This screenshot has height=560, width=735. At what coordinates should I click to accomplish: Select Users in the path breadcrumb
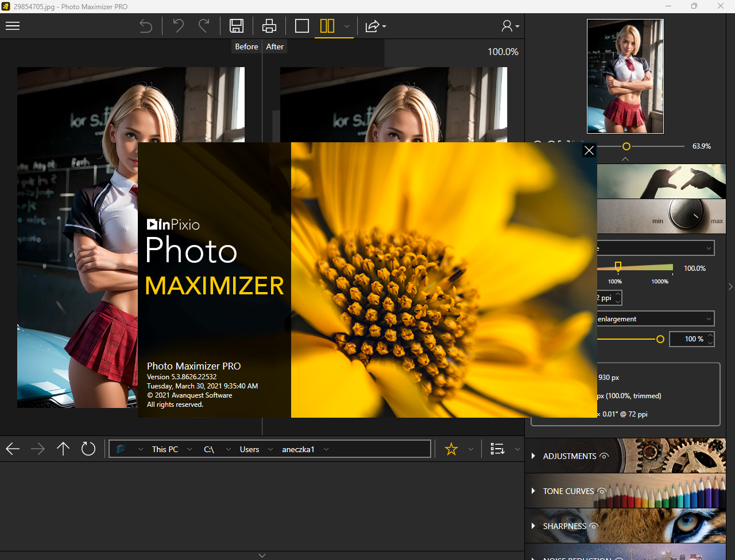click(249, 449)
